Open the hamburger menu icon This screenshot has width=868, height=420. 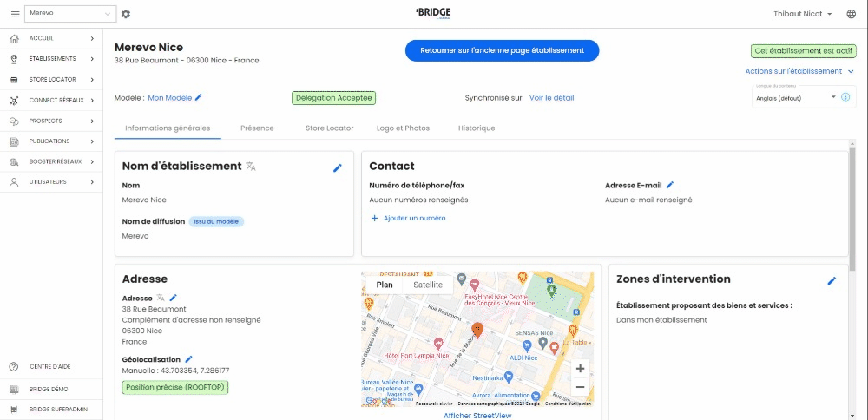pos(16,14)
